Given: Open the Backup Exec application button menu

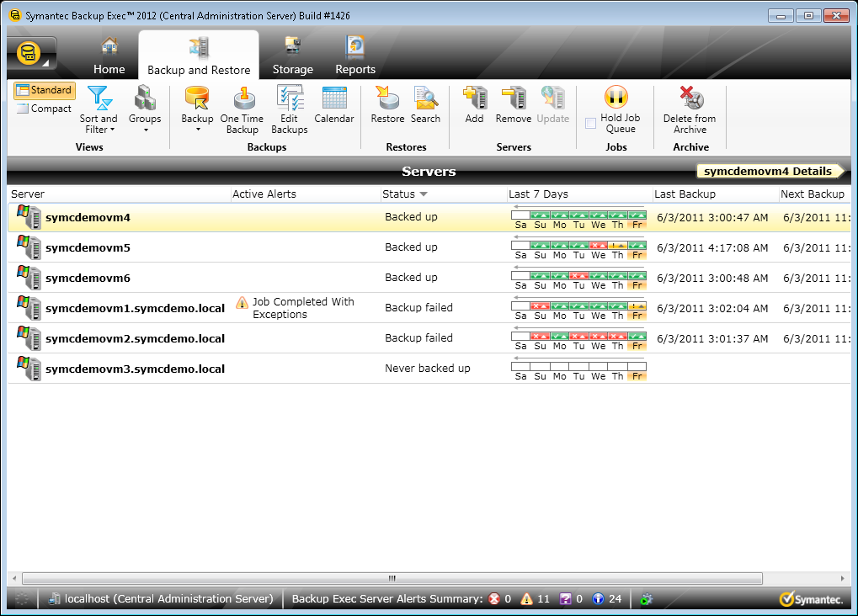Looking at the screenshot, I should click(x=32, y=54).
